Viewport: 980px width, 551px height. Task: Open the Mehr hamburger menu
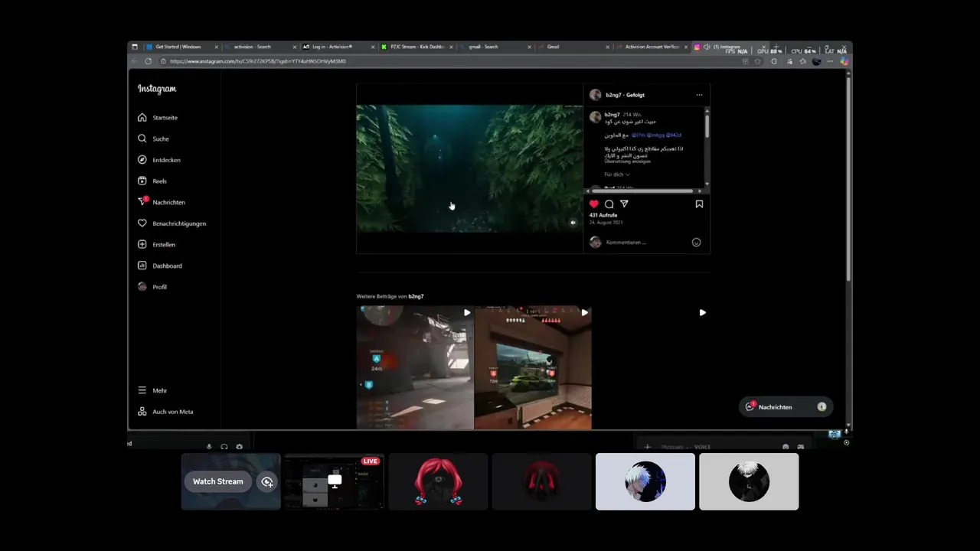(x=152, y=390)
